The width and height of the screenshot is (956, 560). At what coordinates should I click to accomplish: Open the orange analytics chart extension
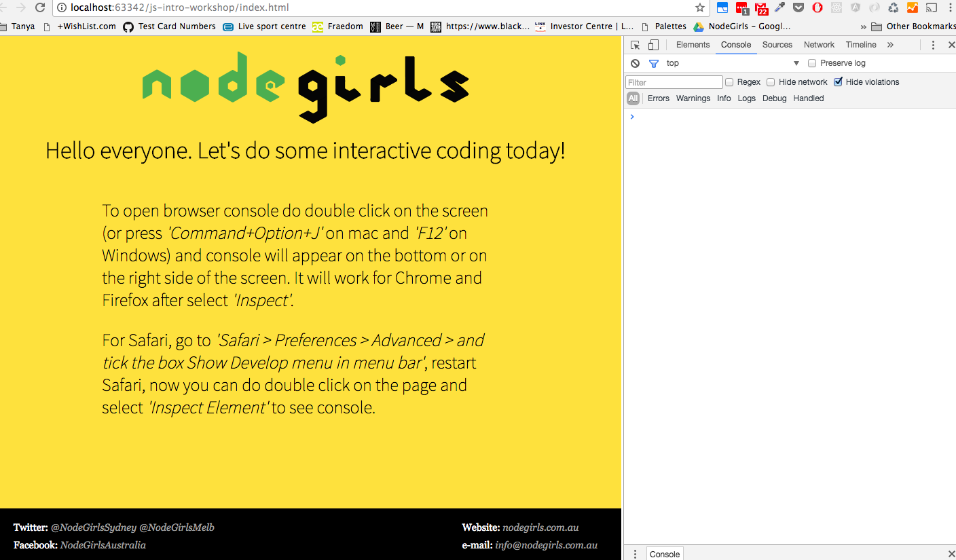[913, 7]
